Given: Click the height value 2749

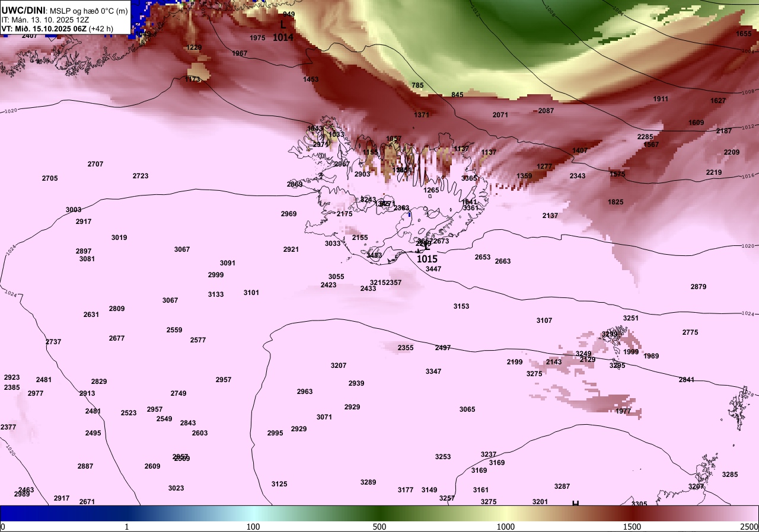Looking at the screenshot, I should 178,393.
